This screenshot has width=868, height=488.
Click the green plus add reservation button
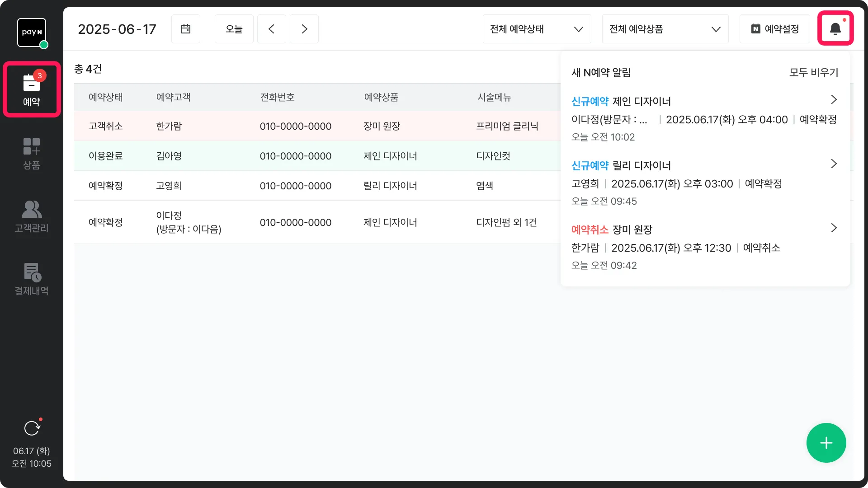pyautogui.click(x=826, y=443)
